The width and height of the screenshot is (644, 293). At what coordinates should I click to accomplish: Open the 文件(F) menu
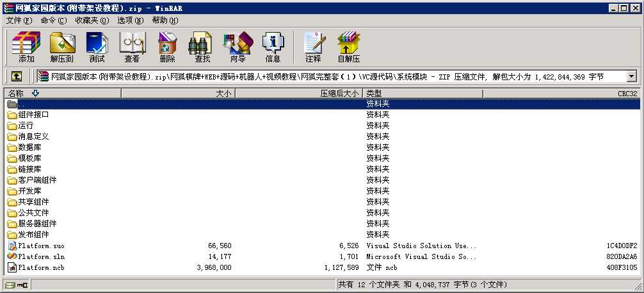19,20
